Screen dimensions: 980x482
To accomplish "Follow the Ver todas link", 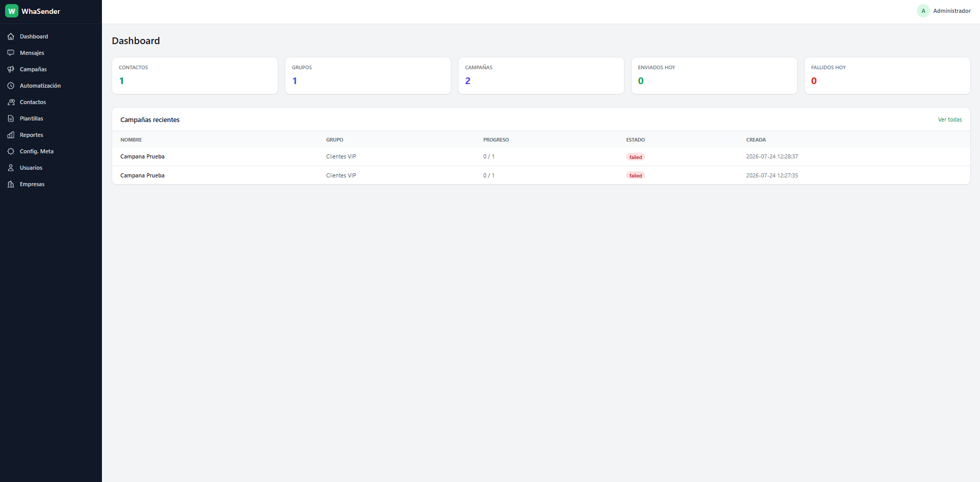I will [950, 119].
